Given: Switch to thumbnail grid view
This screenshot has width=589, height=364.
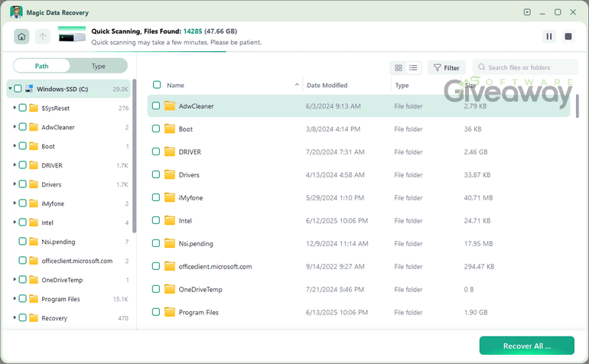Looking at the screenshot, I should click(x=399, y=67).
